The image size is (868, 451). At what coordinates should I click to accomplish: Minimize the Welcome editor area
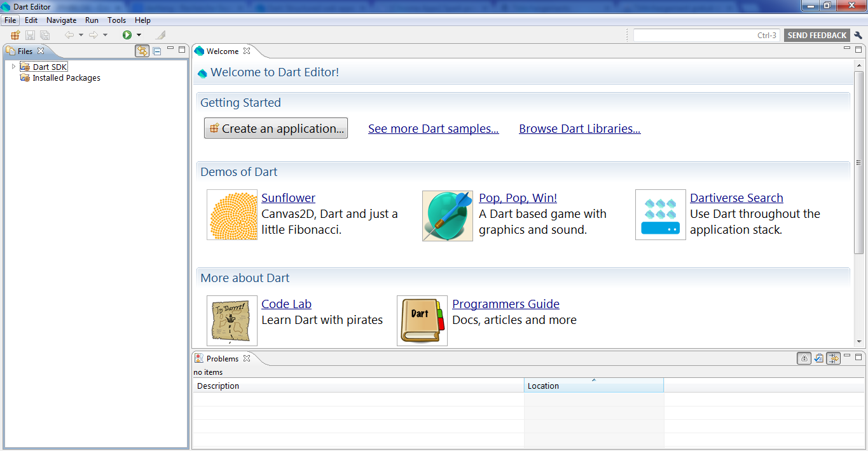click(847, 48)
